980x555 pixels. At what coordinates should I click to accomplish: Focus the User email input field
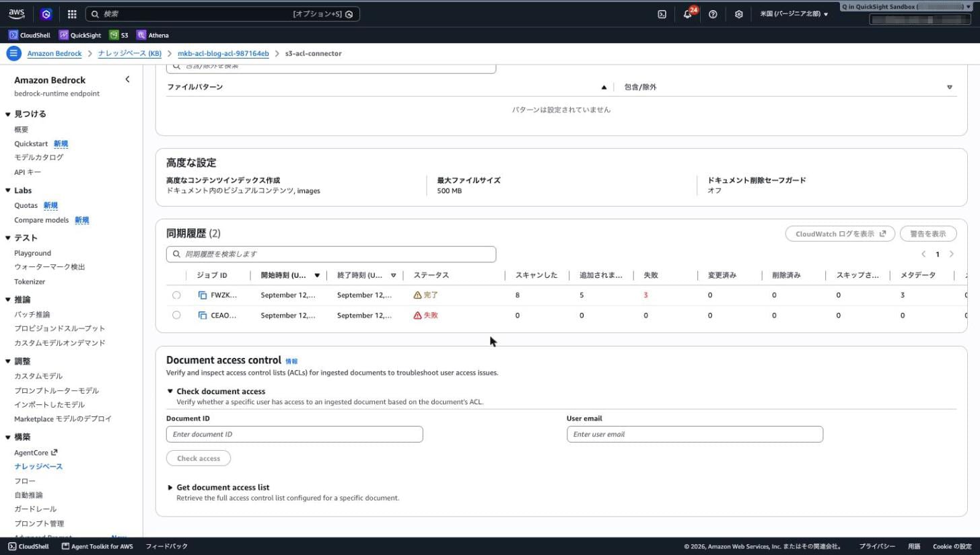[695, 434]
